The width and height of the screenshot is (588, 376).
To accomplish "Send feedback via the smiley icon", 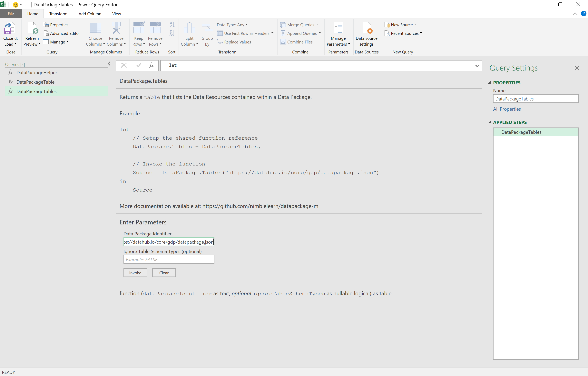I will point(16,5).
